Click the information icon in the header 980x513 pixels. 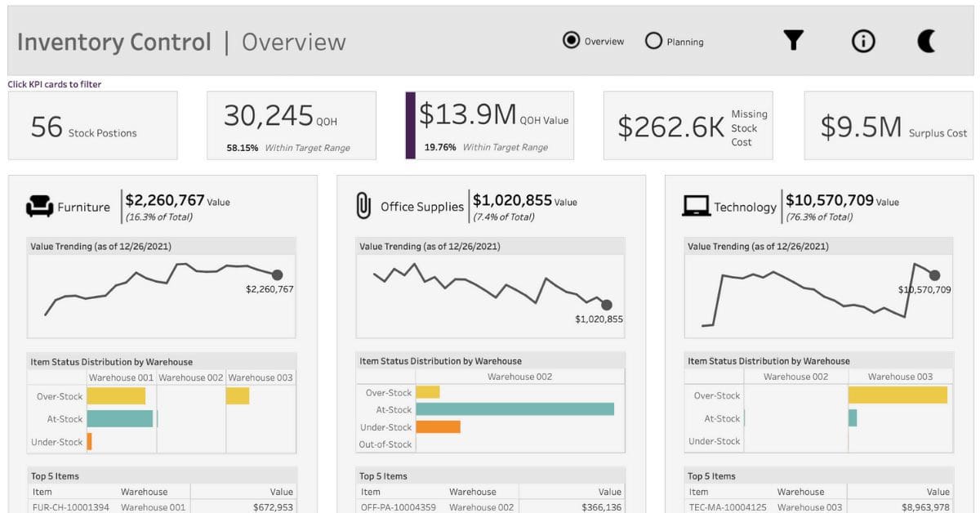coord(862,40)
